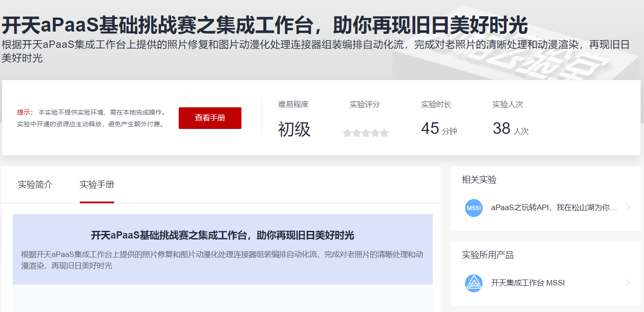Viewport: 644px width, 312px height.
Task: Expand chevron beside 开天集成工作台 MSSI
Action: pos(628,283)
